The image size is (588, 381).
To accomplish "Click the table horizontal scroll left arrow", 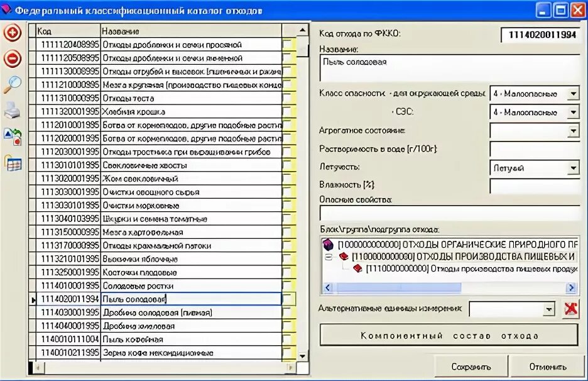I will 38,368.
